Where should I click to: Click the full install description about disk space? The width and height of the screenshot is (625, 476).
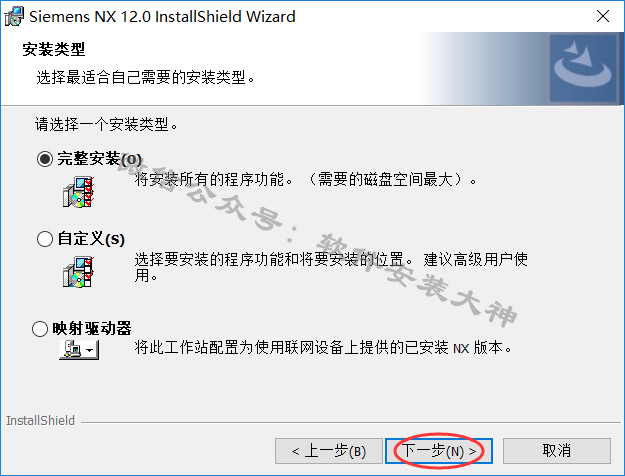(306, 179)
